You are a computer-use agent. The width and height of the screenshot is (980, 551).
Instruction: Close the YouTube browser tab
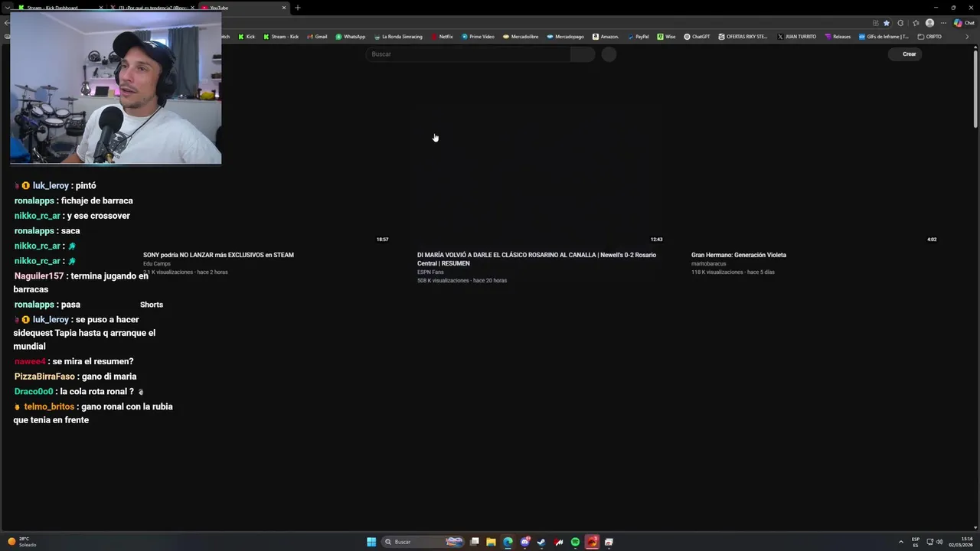click(284, 8)
